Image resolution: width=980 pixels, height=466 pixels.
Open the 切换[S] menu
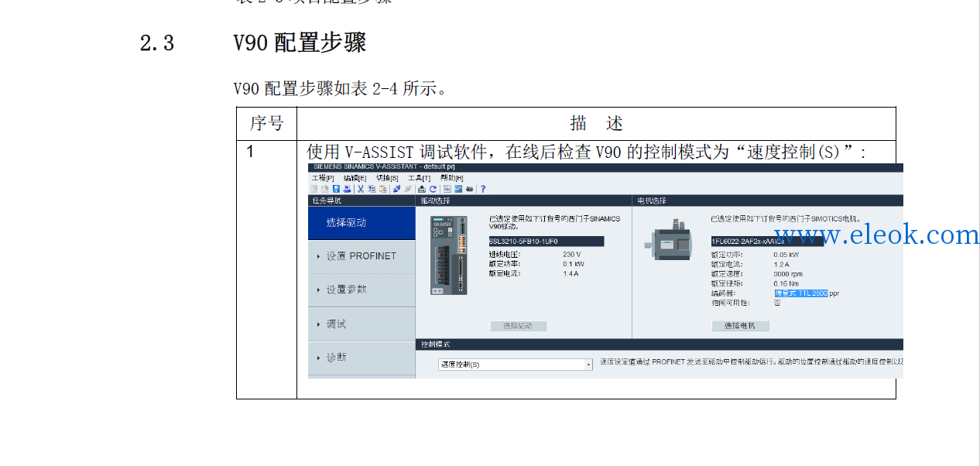pyautogui.click(x=387, y=178)
